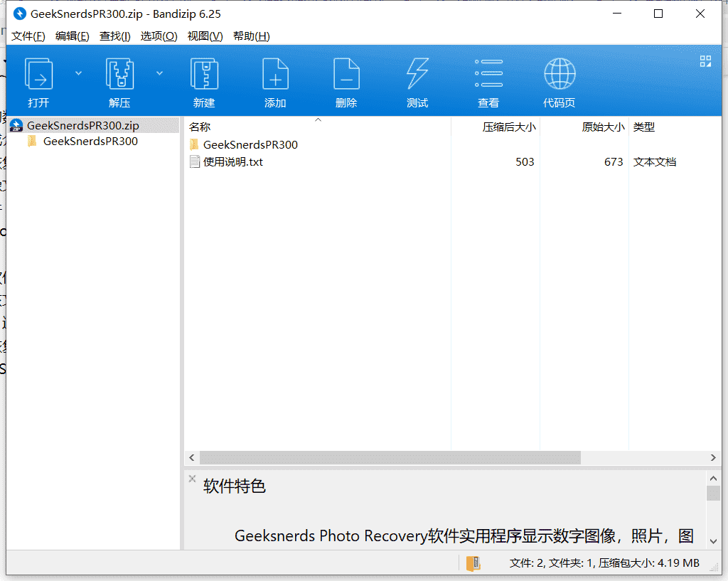This screenshot has width=728, height=581.
Task: Click the archive icon in status bar
Action: pyautogui.click(x=473, y=563)
